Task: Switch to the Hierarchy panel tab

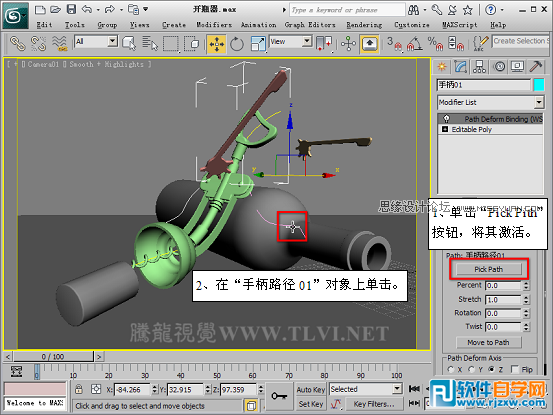Action: (479, 66)
